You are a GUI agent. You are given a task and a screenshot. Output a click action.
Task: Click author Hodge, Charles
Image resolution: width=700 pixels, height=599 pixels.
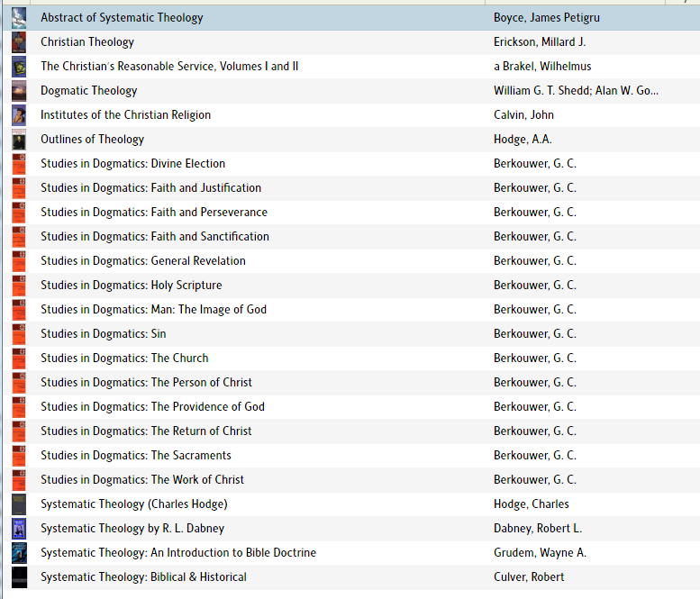click(532, 504)
